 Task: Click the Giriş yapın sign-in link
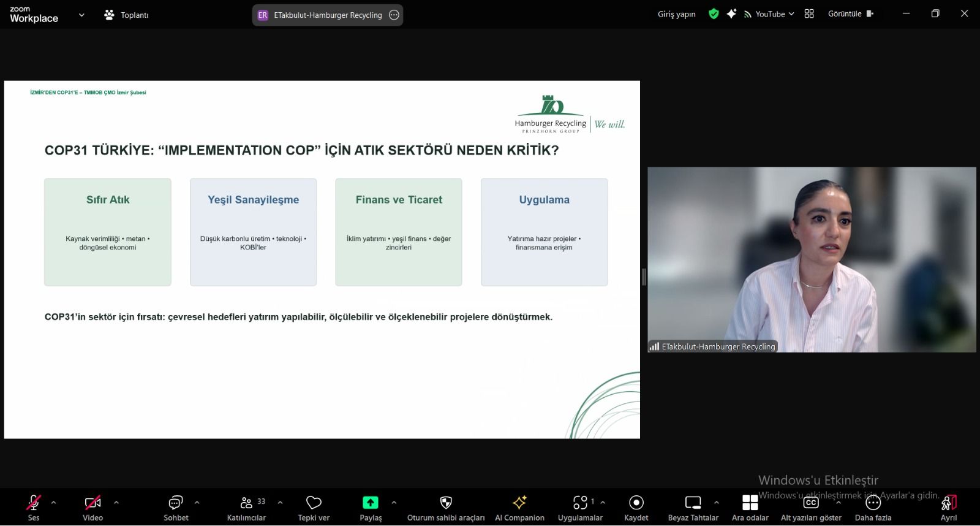pos(677,14)
